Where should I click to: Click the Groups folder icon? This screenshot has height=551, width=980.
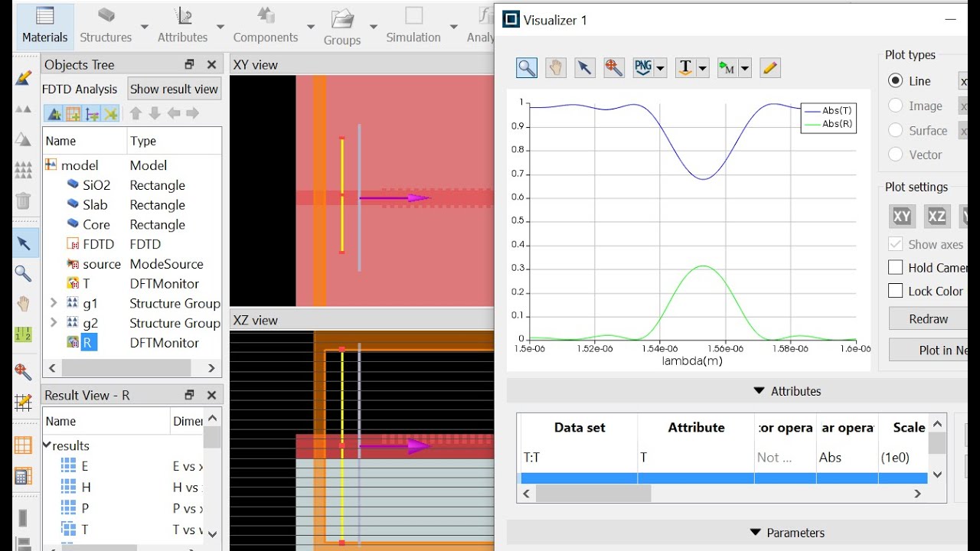[342, 18]
